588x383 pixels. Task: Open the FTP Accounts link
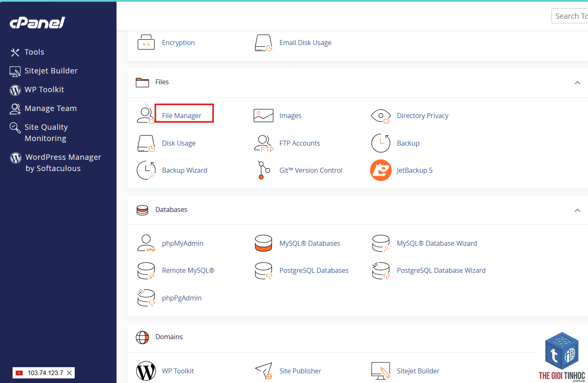tap(299, 143)
